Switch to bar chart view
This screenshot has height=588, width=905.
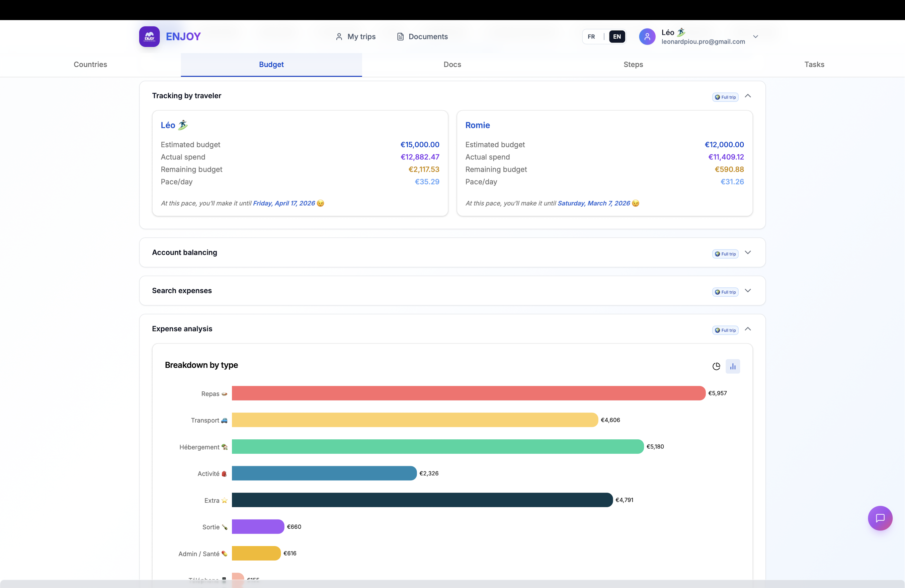coord(732,366)
